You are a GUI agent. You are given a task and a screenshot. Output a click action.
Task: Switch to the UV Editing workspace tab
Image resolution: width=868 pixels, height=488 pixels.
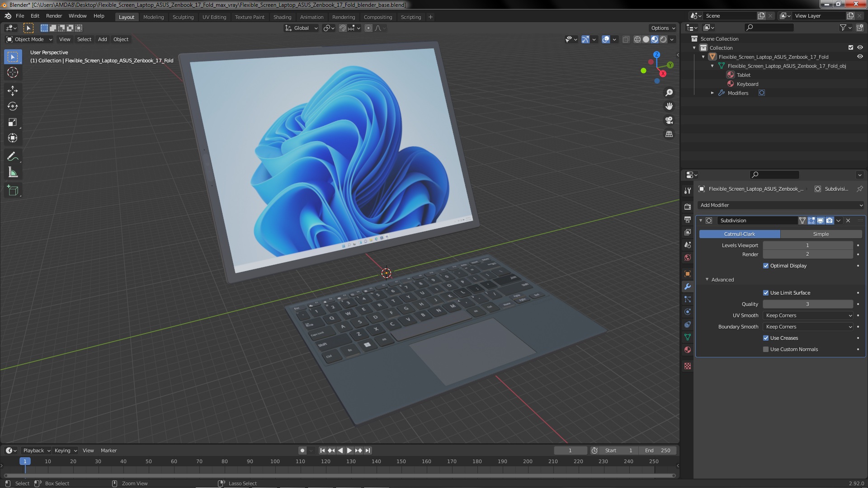214,17
